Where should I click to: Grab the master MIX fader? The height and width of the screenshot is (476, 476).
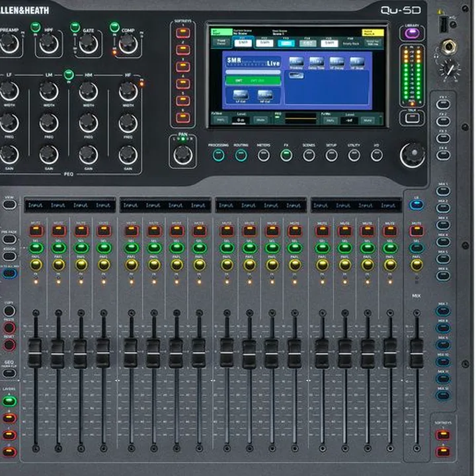pos(416,353)
